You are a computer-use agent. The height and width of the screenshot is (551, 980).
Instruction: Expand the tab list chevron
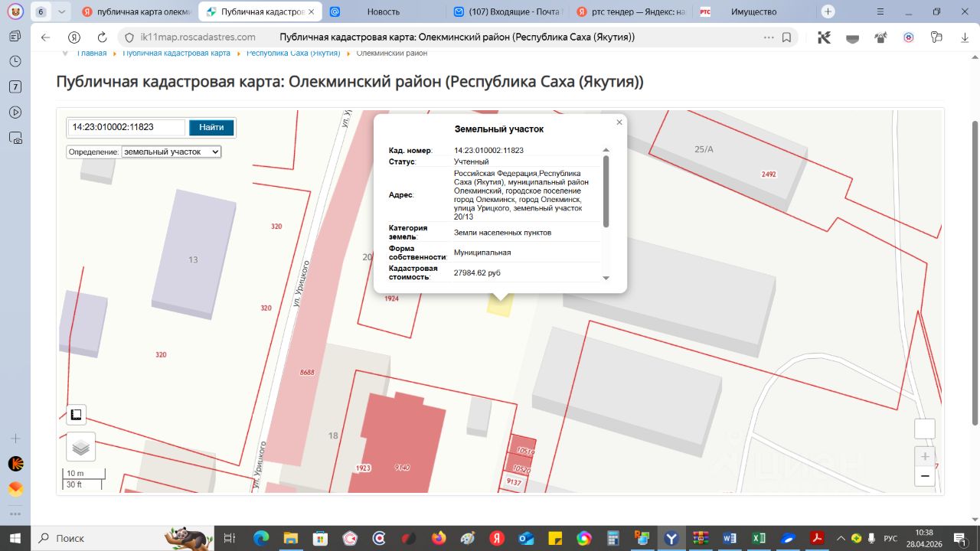pos(62,11)
